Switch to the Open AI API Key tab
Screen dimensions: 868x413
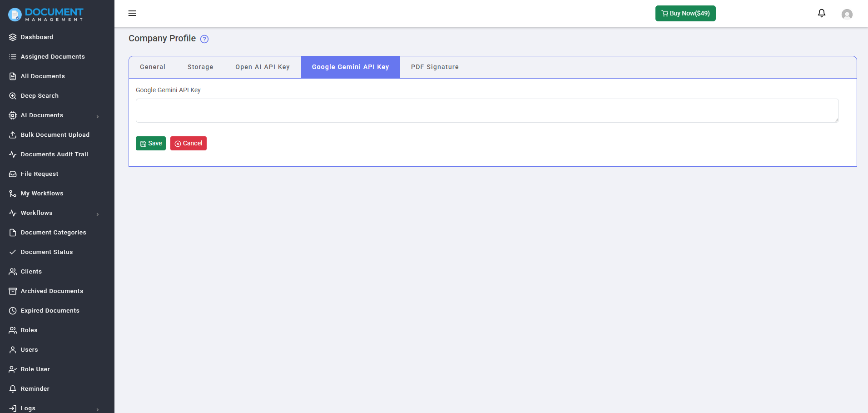(x=262, y=67)
